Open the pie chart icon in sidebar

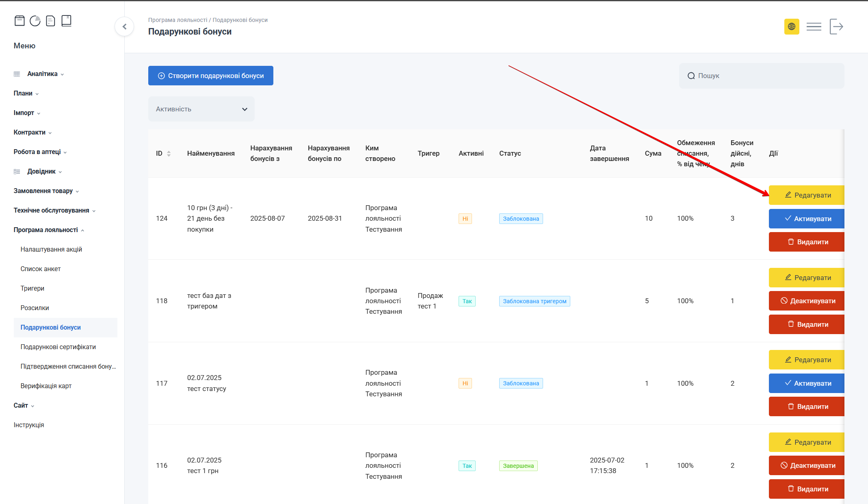tap(35, 21)
